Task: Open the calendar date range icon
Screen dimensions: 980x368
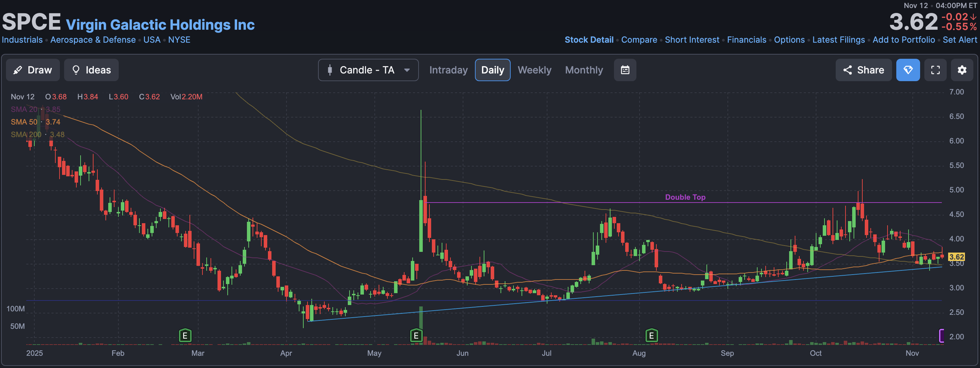Action: [x=625, y=70]
